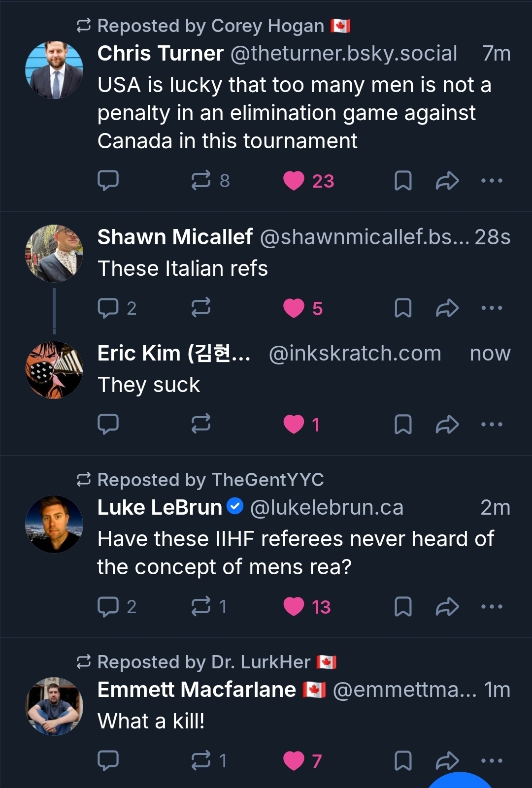Repost Luke LeBrun's mens rea post
This screenshot has width=532, height=788.
tap(201, 607)
